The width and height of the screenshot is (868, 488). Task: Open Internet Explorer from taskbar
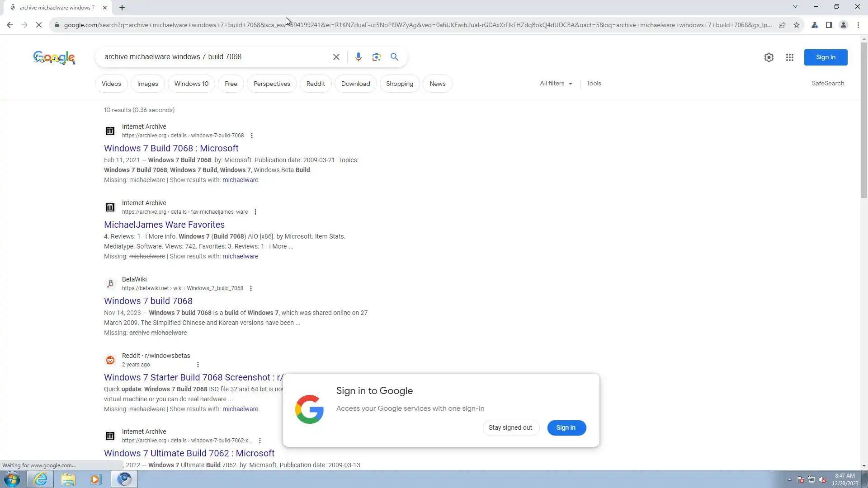(x=40, y=479)
